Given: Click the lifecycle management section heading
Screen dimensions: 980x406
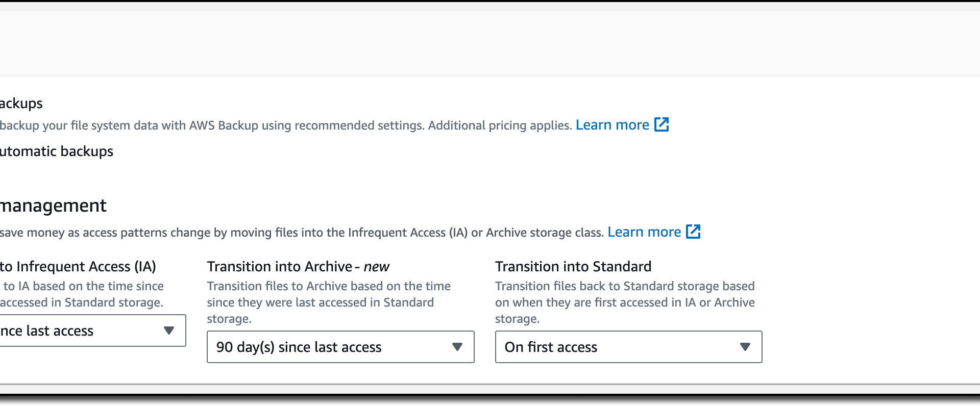Looking at the screenshot, I should tap(53, 206).
